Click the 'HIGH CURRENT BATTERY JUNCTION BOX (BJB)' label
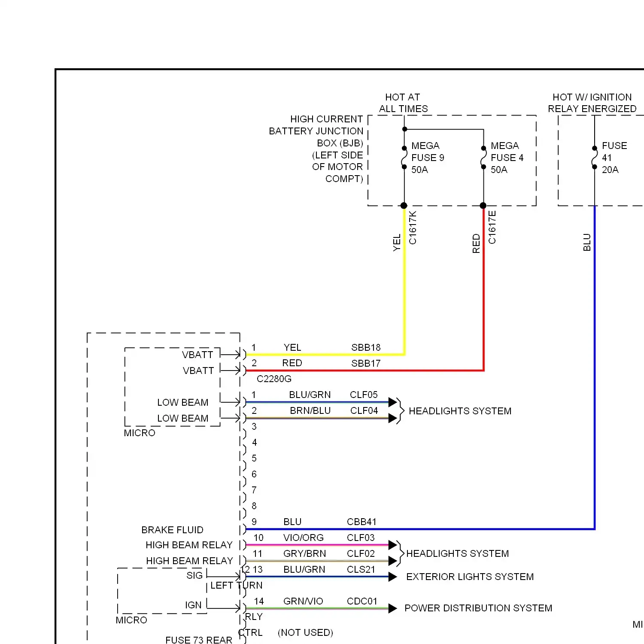This screenshot has width=644, height=644. pos(316,131)
